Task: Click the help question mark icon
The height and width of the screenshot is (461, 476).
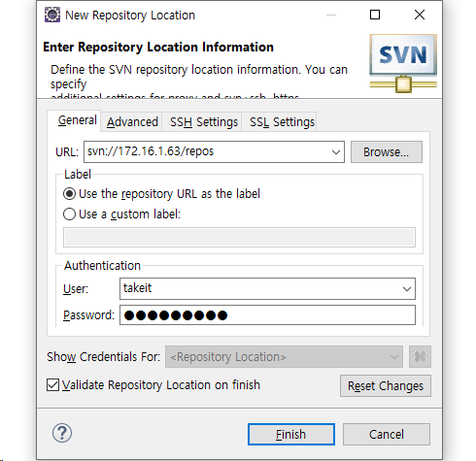Action: coord(62,433)
